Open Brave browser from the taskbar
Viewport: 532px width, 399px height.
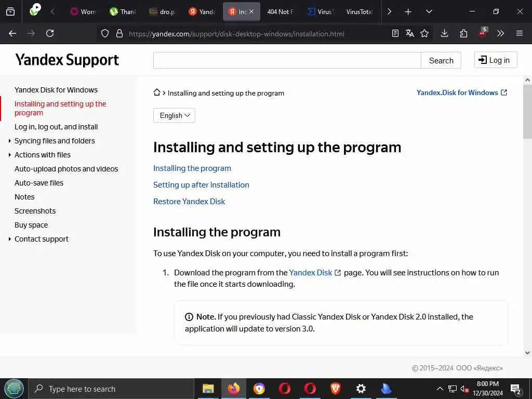click(335, 389)
